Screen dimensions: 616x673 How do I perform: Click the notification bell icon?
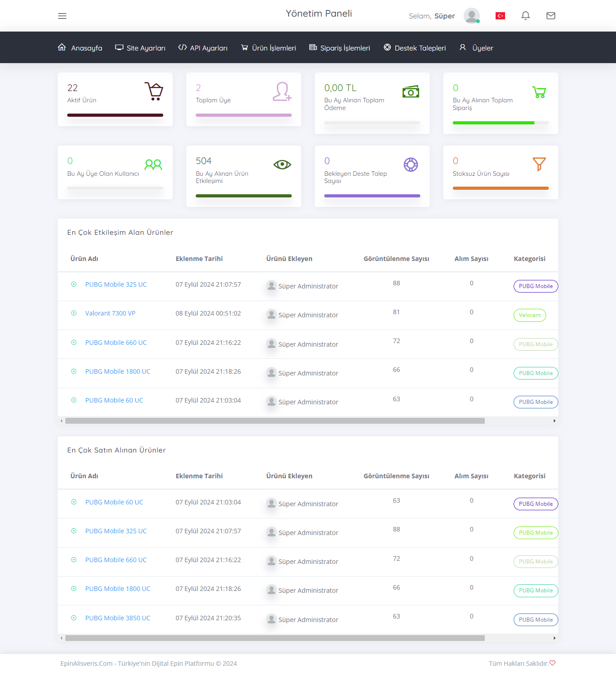click(525, 16)
